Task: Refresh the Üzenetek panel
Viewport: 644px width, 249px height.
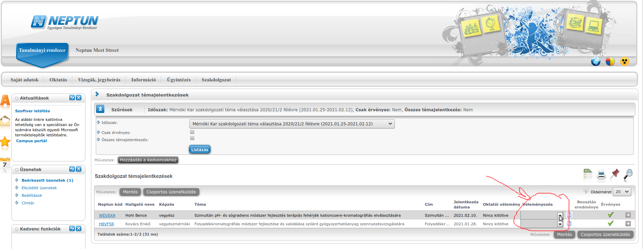Action: coord(72,169)
